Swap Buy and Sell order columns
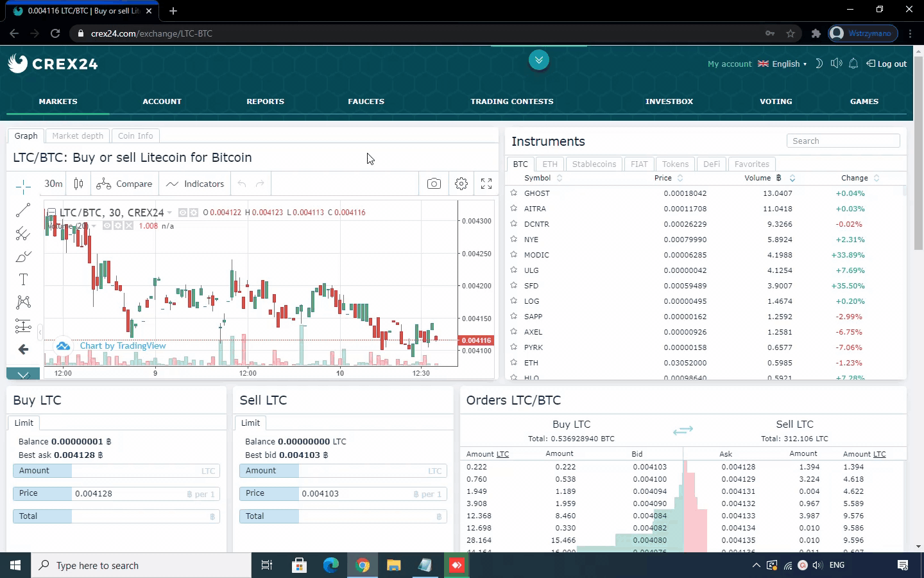 click(x=683, y=430)
